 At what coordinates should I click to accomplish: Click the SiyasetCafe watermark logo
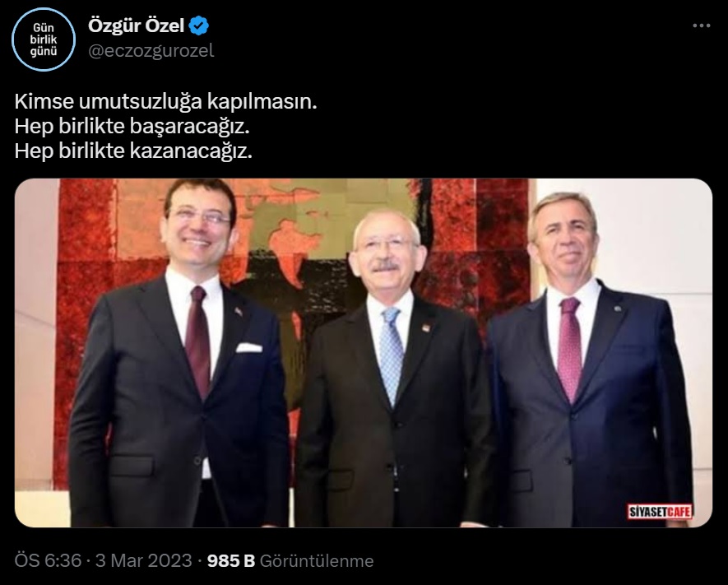[660, 512]
